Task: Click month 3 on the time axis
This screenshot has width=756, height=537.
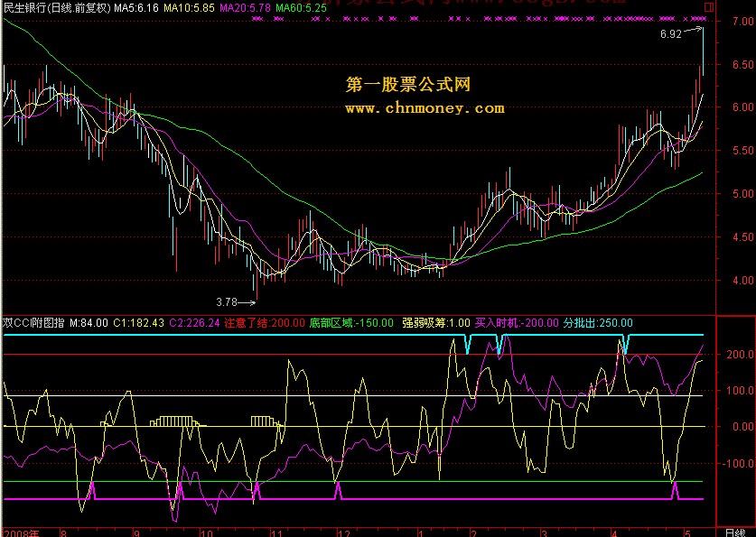Action: pos(545,533)
